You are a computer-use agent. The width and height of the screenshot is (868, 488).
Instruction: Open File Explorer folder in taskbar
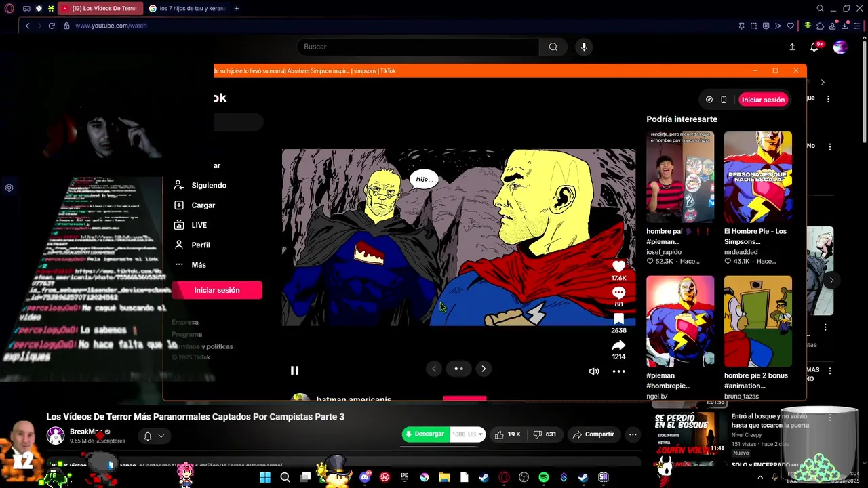pyautogui.click(x=444, y=477)
